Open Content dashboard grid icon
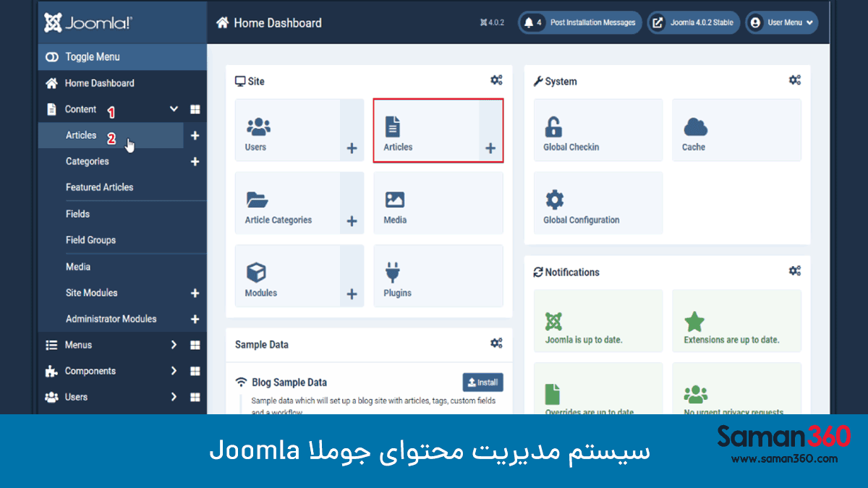This screenshot has width=868, height=488. pyautogui.click(x=195, y=110)
